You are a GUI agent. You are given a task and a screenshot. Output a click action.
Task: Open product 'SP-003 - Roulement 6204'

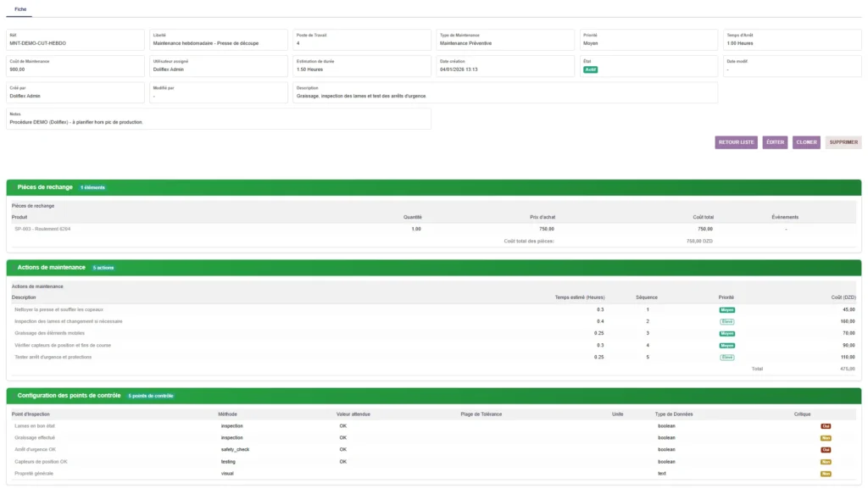tap(42, 229)
